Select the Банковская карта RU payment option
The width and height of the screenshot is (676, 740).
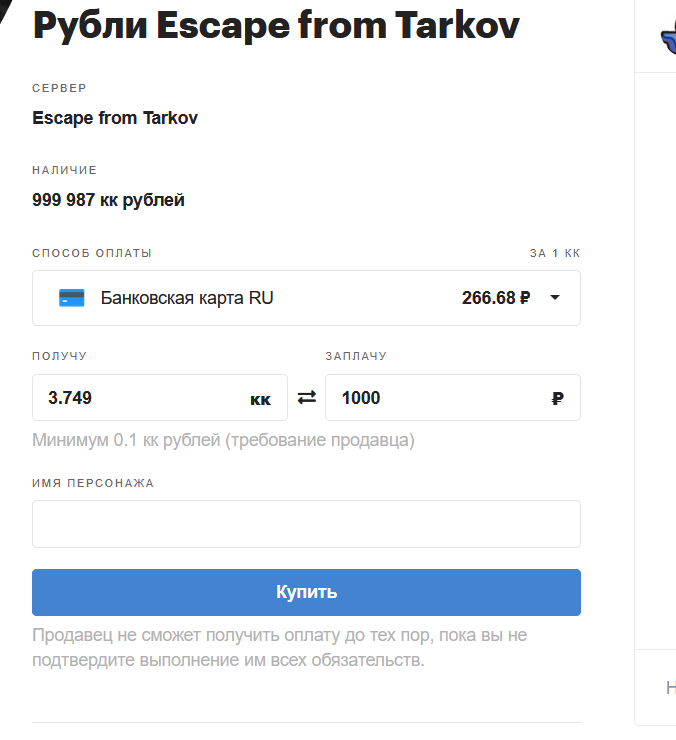click(187, 298)
